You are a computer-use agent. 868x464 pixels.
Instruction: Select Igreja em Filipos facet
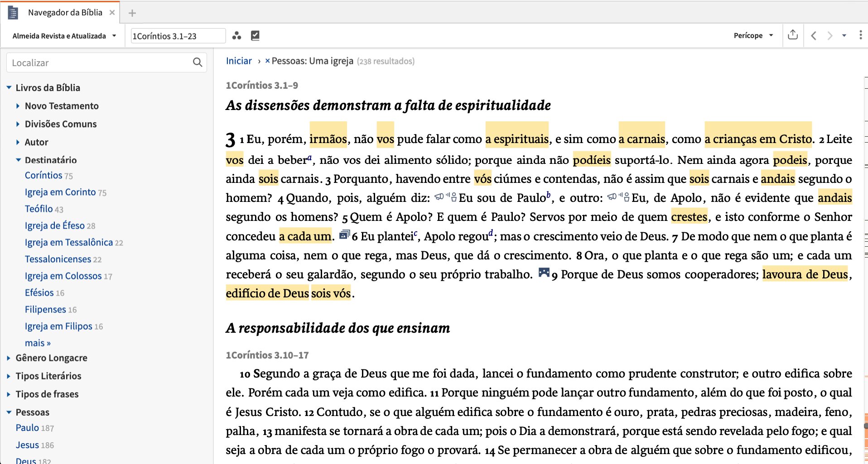(64, 326)
